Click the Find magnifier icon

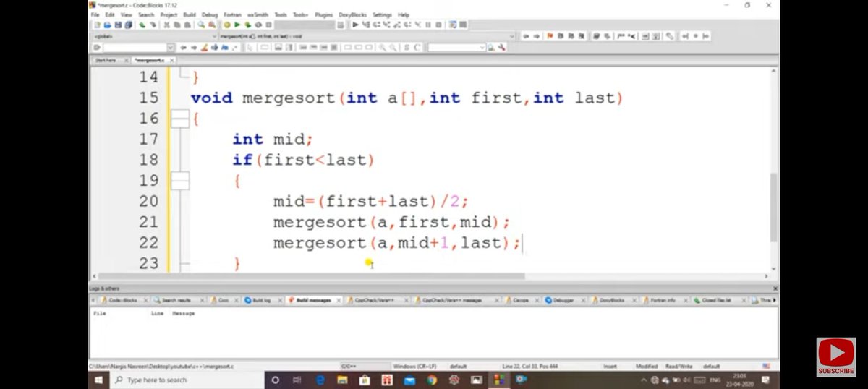pyautogui.click(x=201, y=25)
